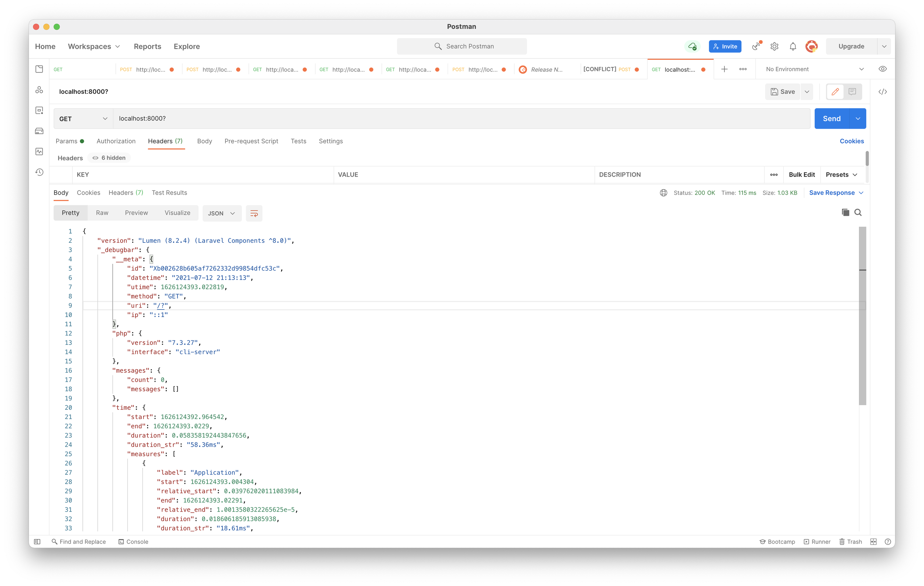Open the JSON format dropdown
Image resolution: width=924 pixels, height=586 pixels.
[222, 213]
